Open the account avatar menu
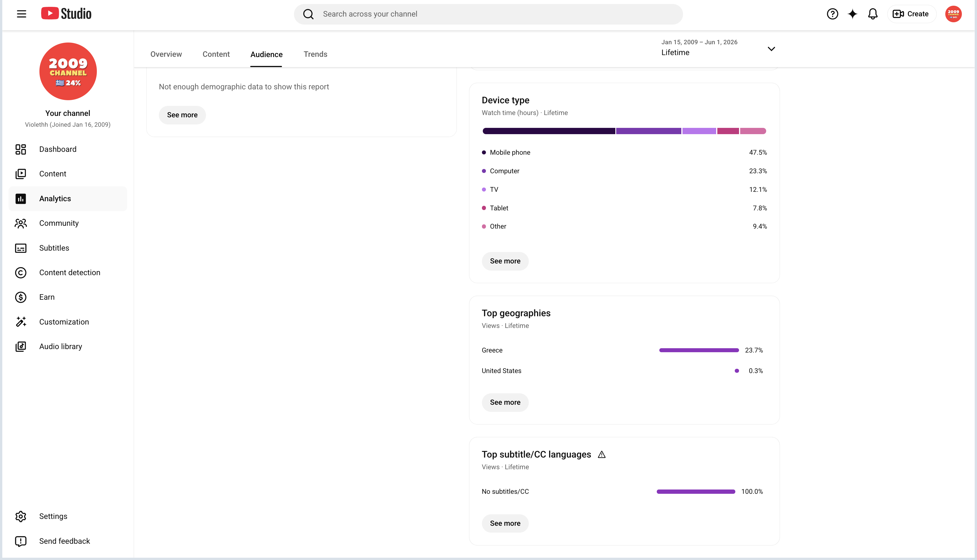Image resolution: width=977 pixels, height=560 pixels. click(x=953, y=14)
